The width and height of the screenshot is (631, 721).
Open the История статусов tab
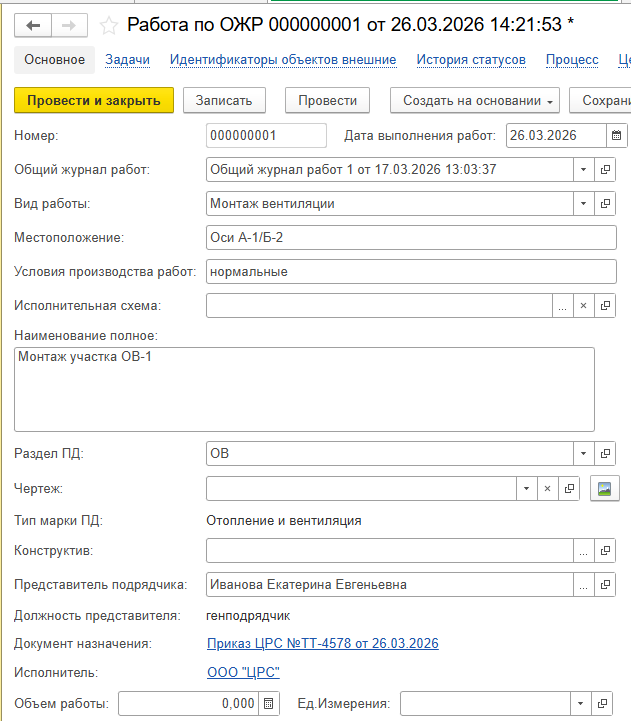(471, 60)
